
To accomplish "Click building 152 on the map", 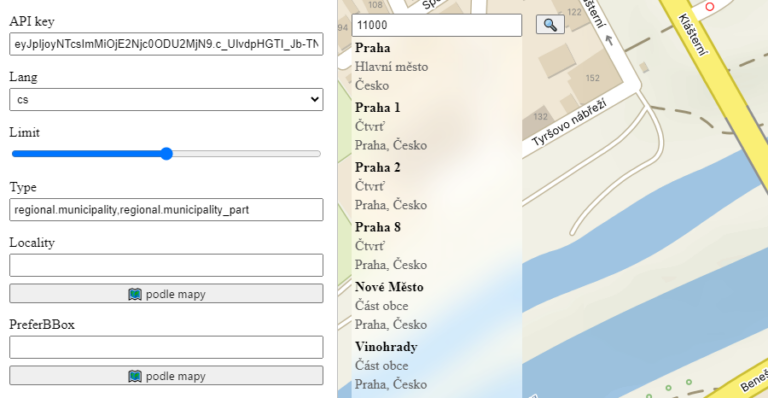I will click(592, 78).
